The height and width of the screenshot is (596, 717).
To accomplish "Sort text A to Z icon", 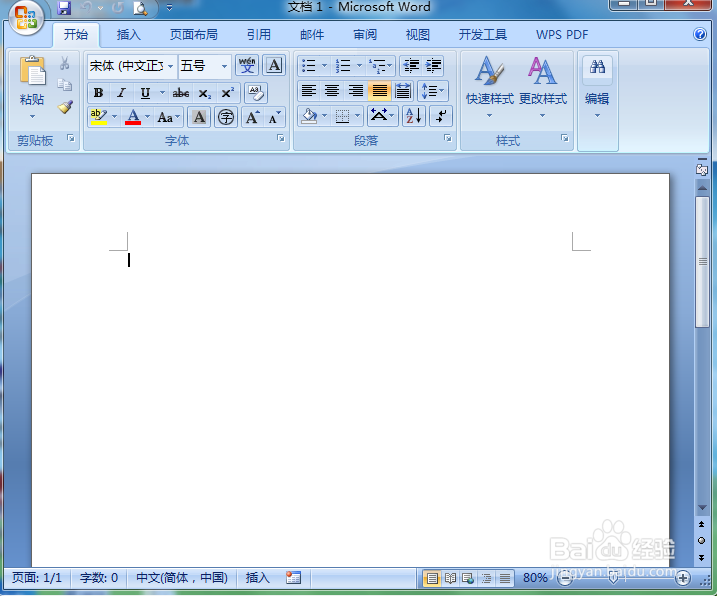I will point(414,116).
